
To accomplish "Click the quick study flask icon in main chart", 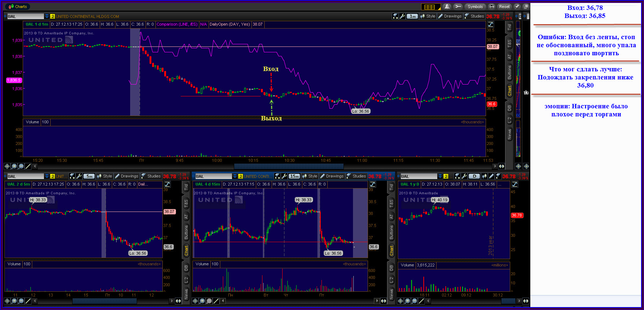I will pos(395,16).
